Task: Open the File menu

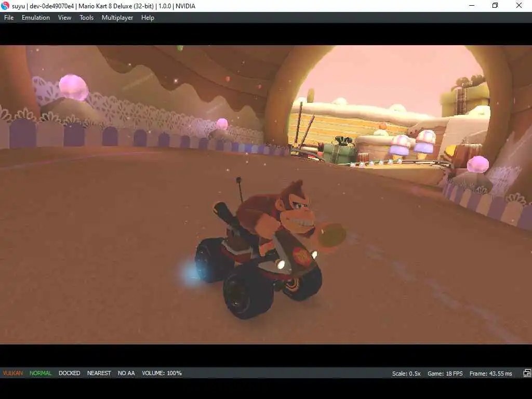Action: pos(9,18)
